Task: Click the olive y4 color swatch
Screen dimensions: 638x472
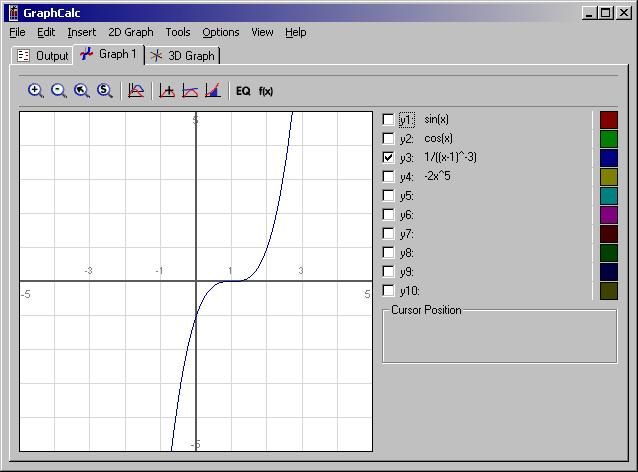Action: [x=609, y=177]
